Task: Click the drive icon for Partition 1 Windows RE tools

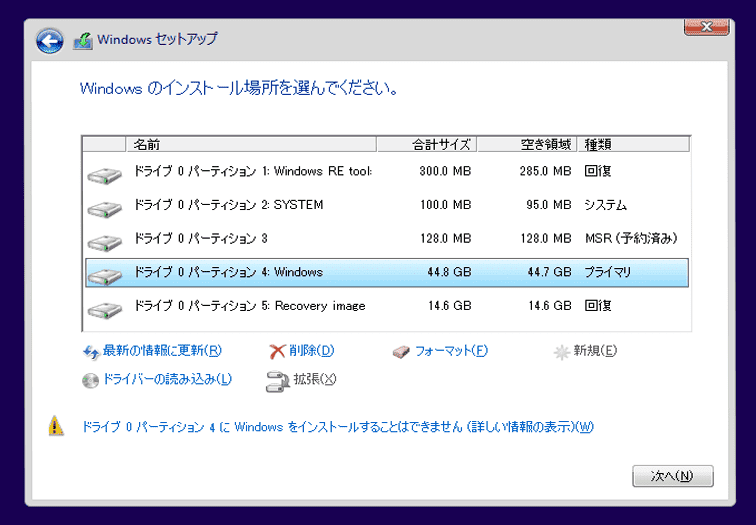Action: coord(105,175)
